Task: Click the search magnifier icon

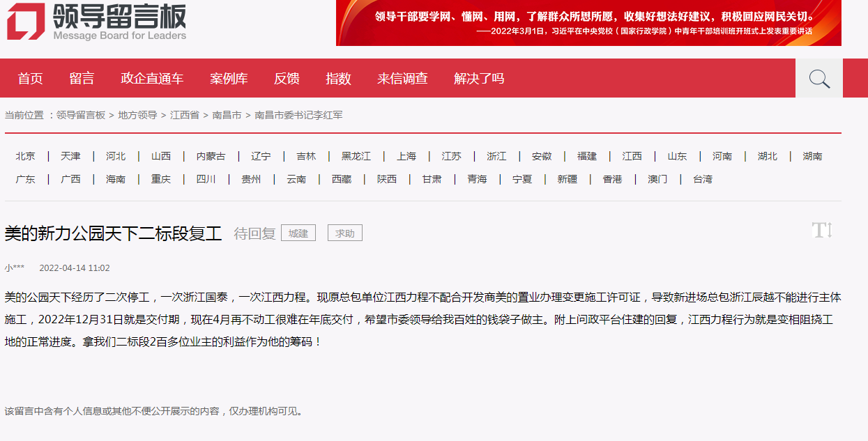Action: tap(819, 79)
